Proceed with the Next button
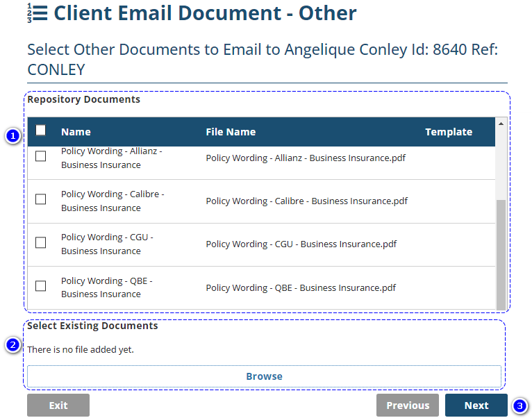 476,406
